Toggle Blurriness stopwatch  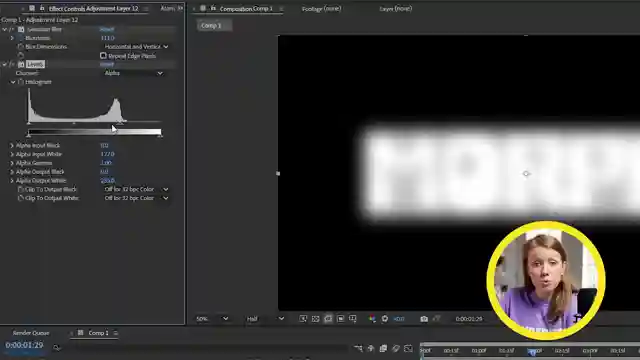tap(20, 38)
